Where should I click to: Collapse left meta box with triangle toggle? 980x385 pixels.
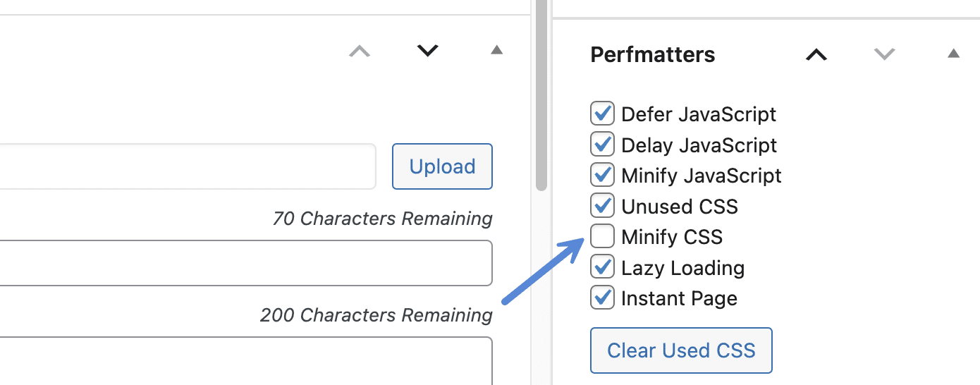[x=496, y=50]
